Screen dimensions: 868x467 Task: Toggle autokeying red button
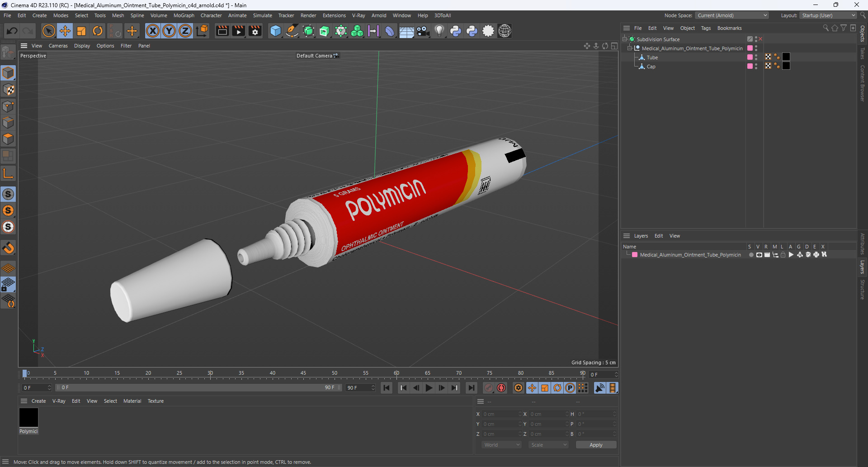(501, 388)
